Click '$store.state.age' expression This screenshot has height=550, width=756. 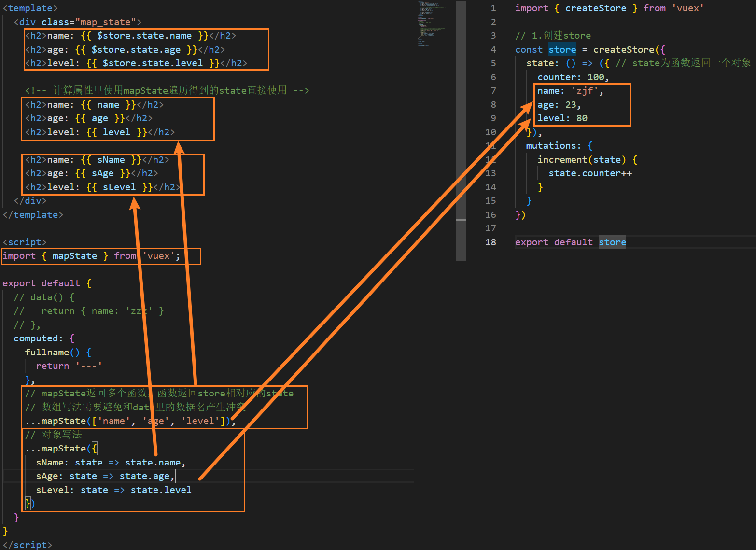pyautogui.click(x=136, y=50)
